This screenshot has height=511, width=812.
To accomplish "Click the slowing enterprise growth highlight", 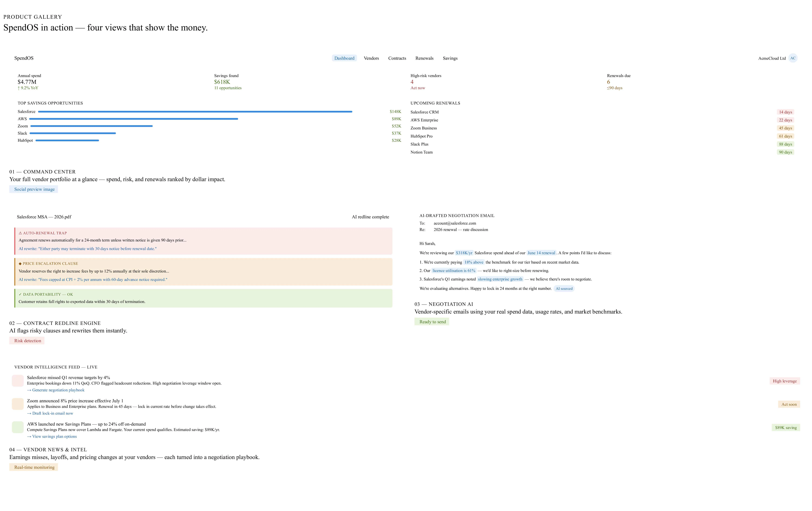I will click(500, 279).
